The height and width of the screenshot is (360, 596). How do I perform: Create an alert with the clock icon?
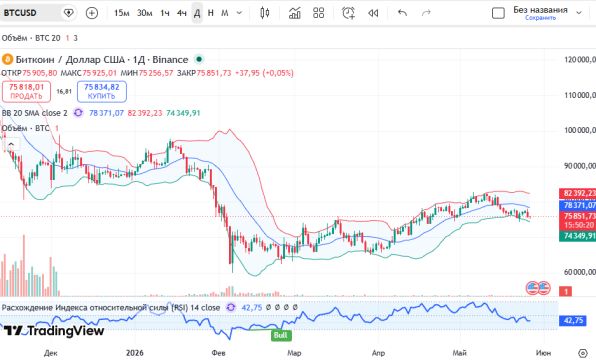(348, 13)
